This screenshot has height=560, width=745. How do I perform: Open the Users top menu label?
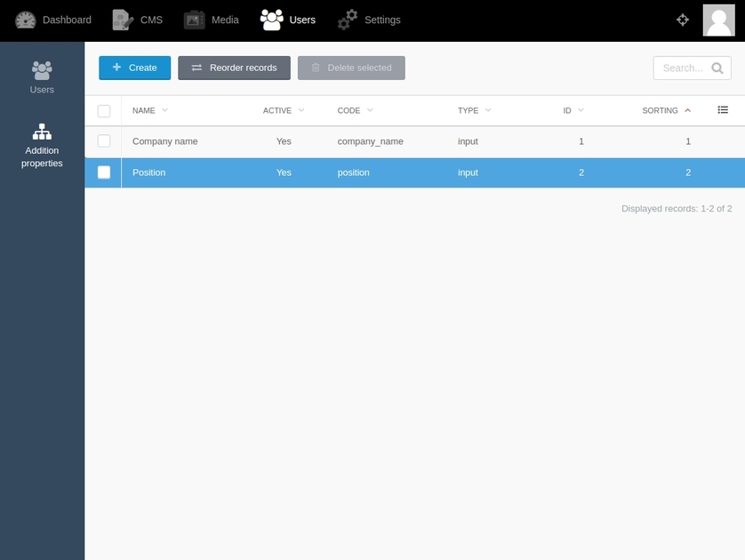[x=302, y=20]
